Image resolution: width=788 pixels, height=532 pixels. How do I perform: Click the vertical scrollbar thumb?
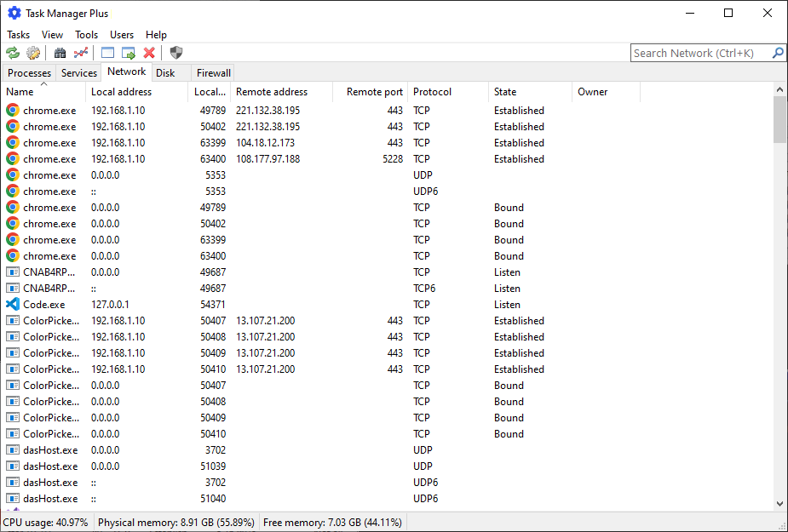click(x=779, y=120)
